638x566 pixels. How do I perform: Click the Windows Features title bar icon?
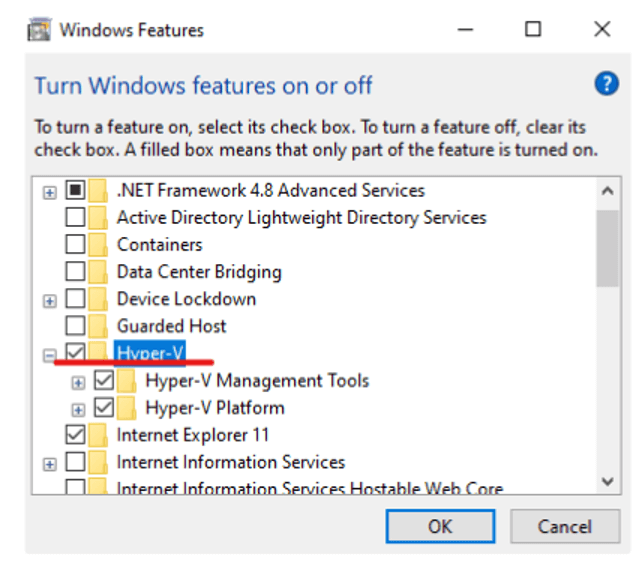[39, 29]
